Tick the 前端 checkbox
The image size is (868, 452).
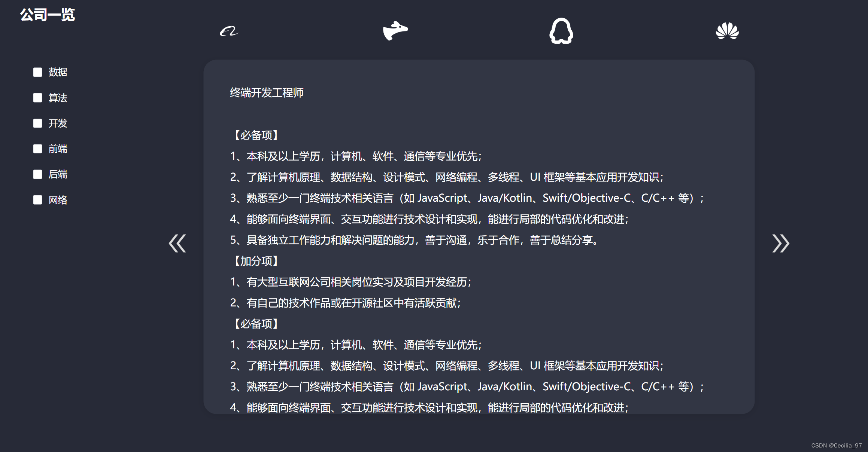point(37,149)
